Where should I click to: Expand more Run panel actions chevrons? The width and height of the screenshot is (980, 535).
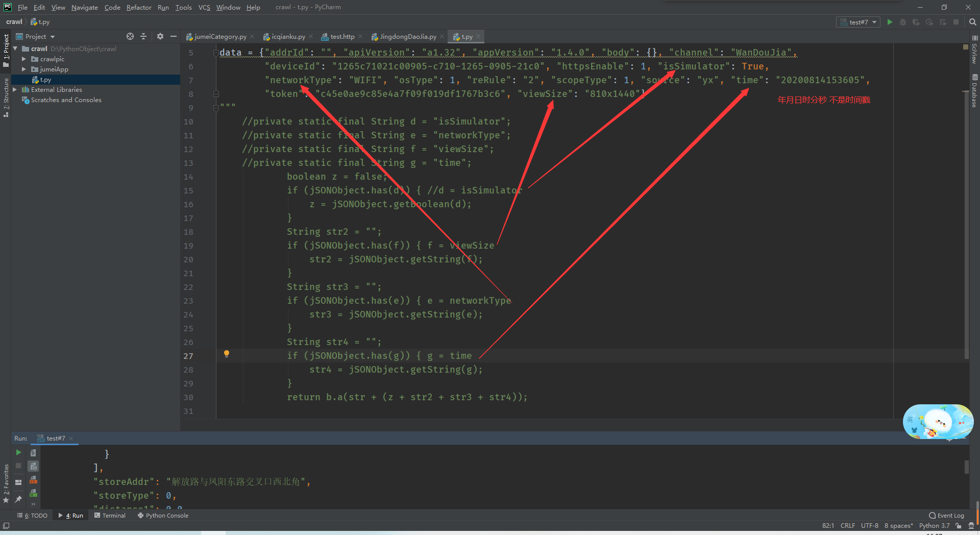pyautogui.click(x=33, y=504)
